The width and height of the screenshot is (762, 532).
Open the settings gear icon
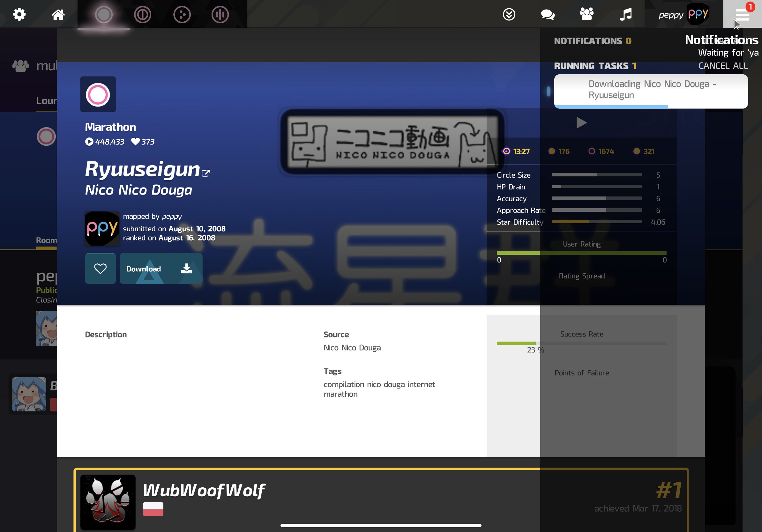(x=19, y=14)
